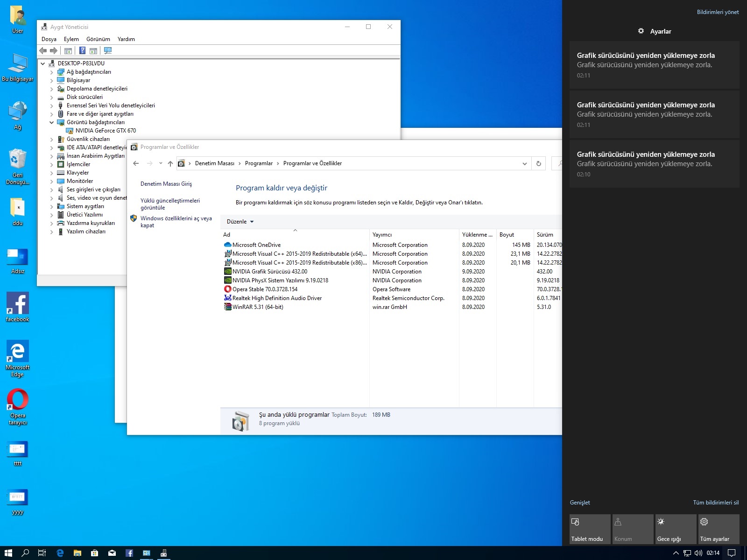Image resolution: width=747 pixels, height=560 pixels.
Task: Click the volume icon in system tray
Action: [x=698, y=553]
